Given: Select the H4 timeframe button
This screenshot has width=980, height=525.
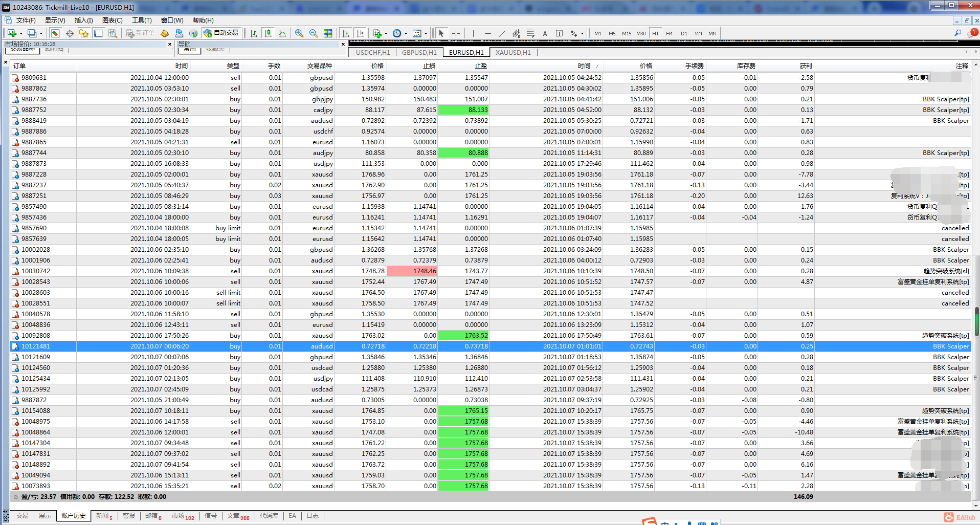Looking at the screenshot, I should [x=670, y=33].
